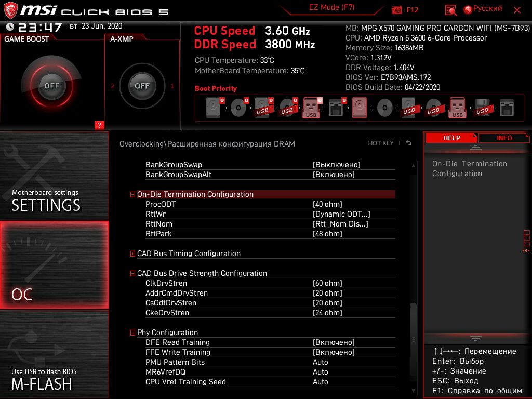Open ClkDrvStren [60 ohm] value list
532x399 pixels.
coord(327,283)
